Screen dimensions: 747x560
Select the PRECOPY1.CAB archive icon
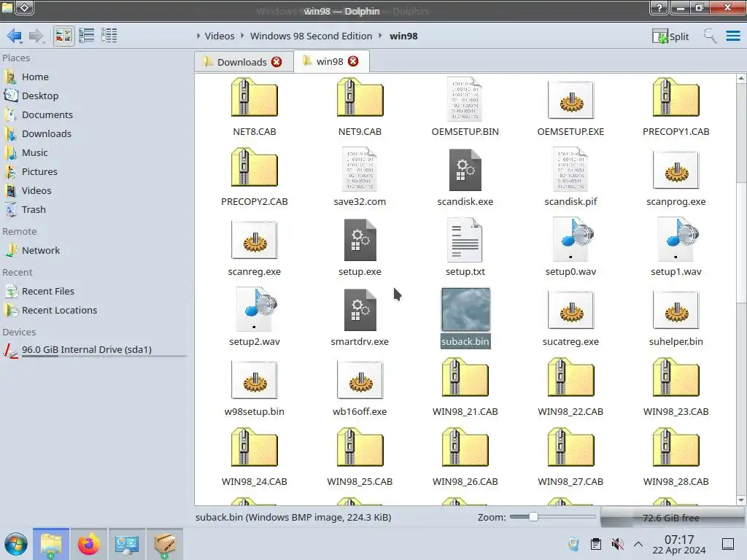676,98
